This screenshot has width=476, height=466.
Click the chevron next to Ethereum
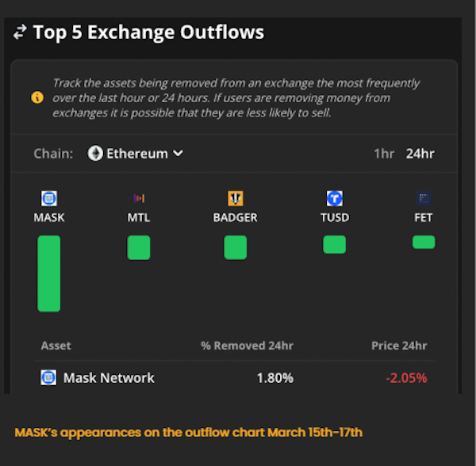178,153
